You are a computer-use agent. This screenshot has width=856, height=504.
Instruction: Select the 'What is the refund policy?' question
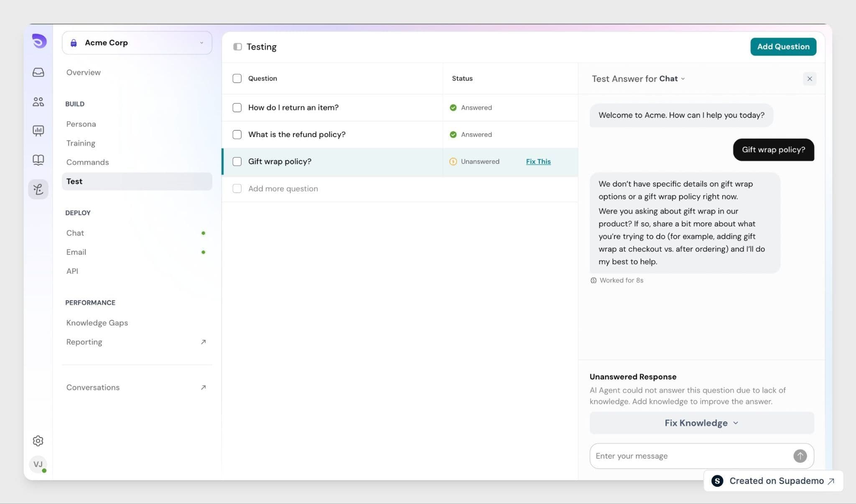tap(297, 135)
